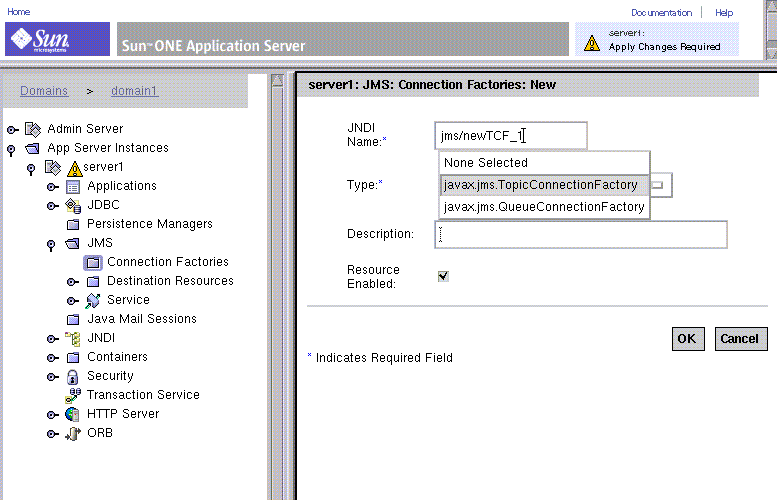Click the tree pane scrollbar up arrow
This screenshot has height=500, width=777.
click(278, 80)
